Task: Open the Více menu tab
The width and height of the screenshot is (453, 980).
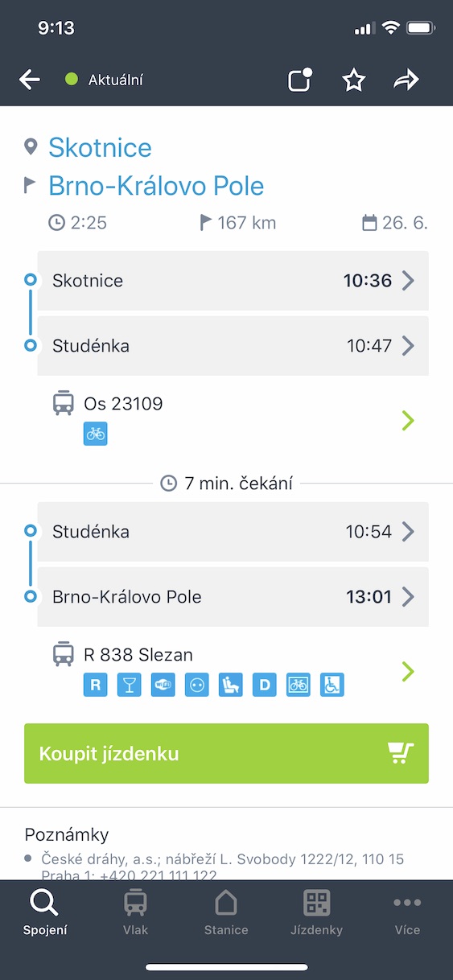Action: coord(407,912)
